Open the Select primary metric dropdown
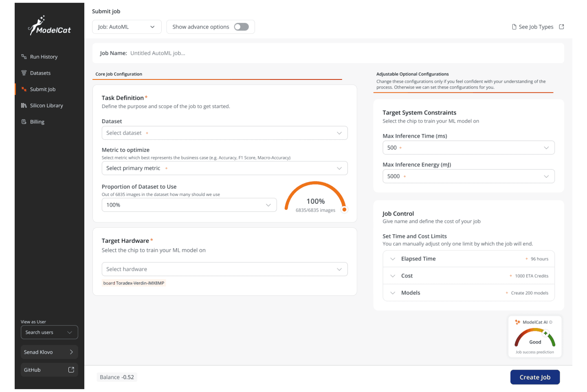The image size is (587, 392). point(224,168)
